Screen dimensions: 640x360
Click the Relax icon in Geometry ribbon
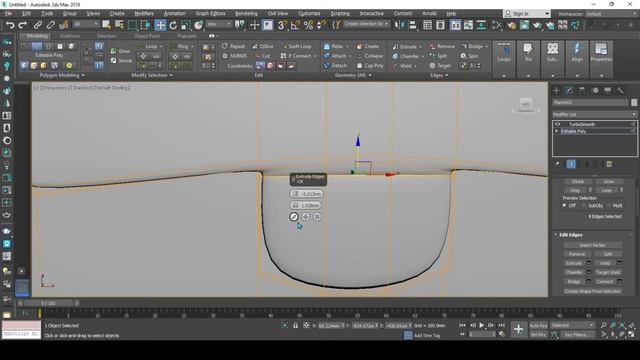point(327,47)
